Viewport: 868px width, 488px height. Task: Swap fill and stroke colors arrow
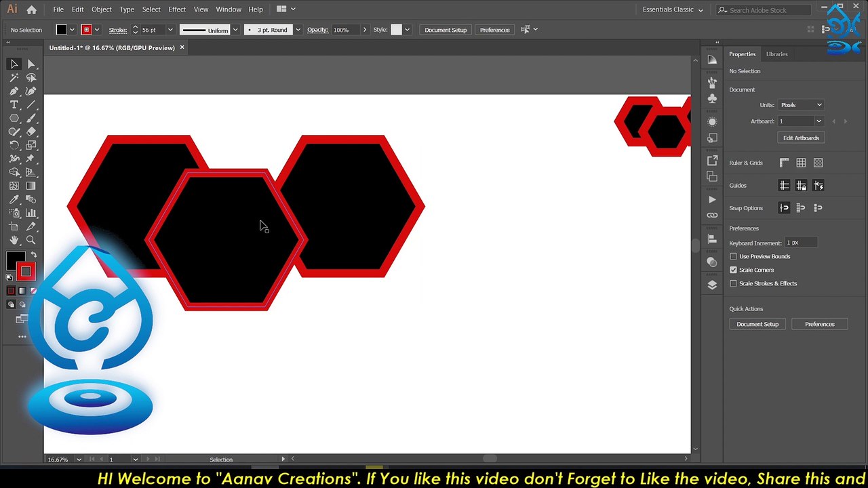33,254
